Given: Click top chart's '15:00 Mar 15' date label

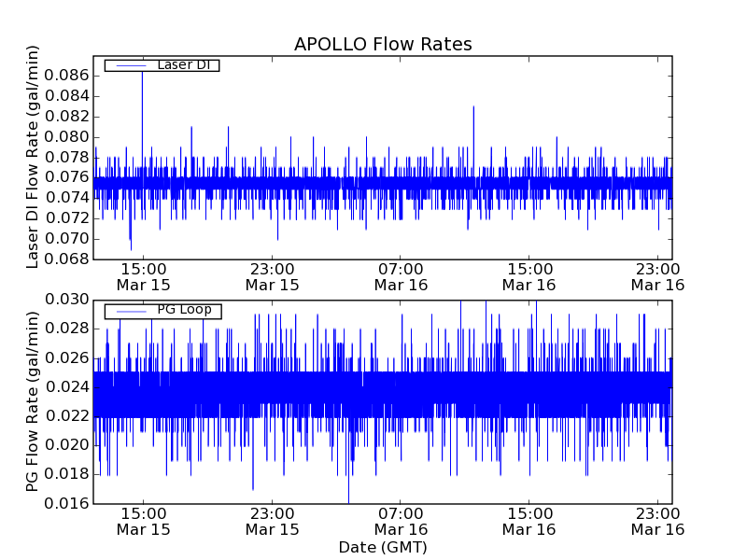Looking at the screenshot, I should pos(144,277).
